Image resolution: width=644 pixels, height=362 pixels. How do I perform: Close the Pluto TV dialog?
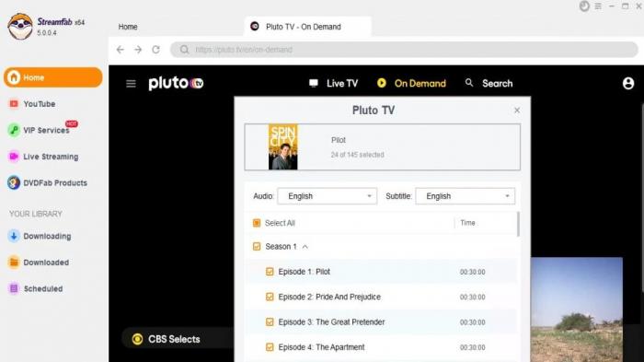(x=517, y=111)
